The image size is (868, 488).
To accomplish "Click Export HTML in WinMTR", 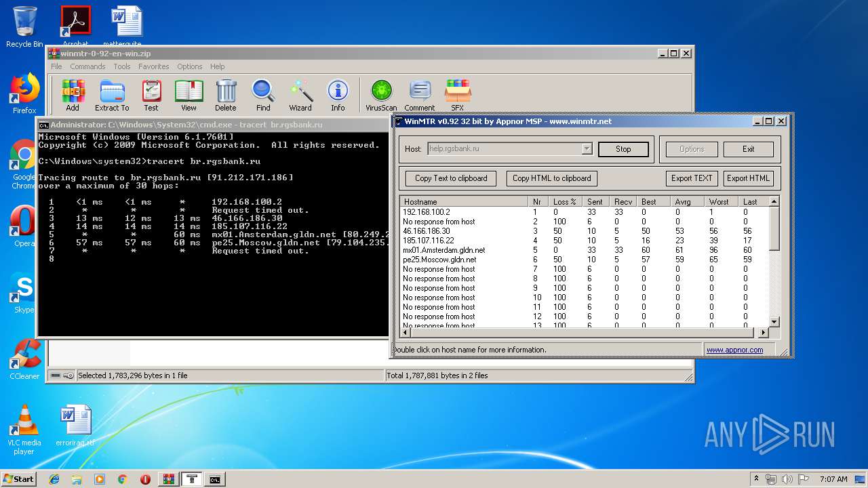I will tap(749, 178).
